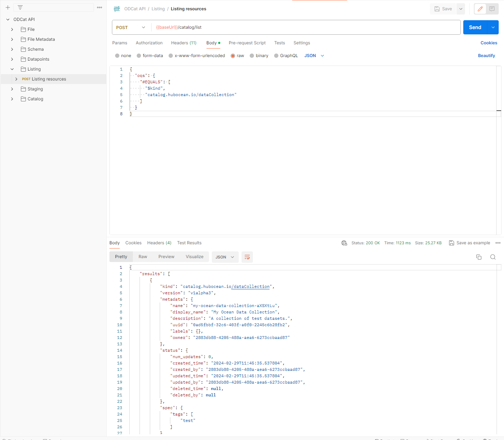504x440 pixels.
Task: Select the form-data body type
Action: click(150, 56)
